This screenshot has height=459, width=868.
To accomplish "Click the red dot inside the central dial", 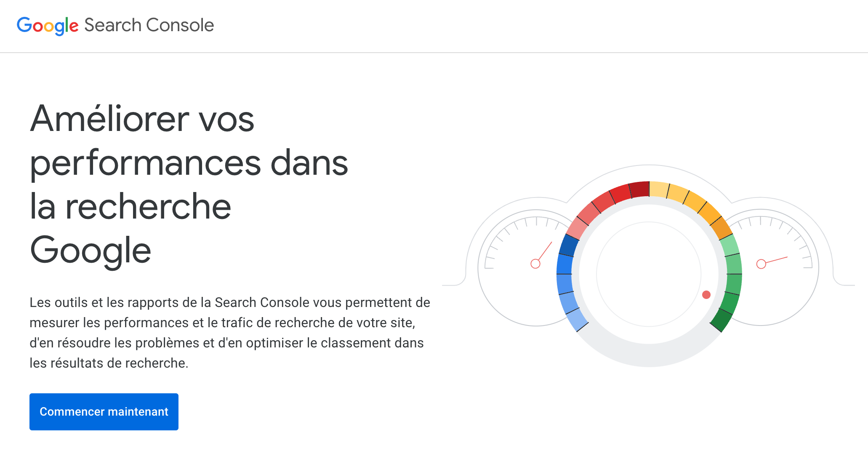I will [x=706, y=295].
